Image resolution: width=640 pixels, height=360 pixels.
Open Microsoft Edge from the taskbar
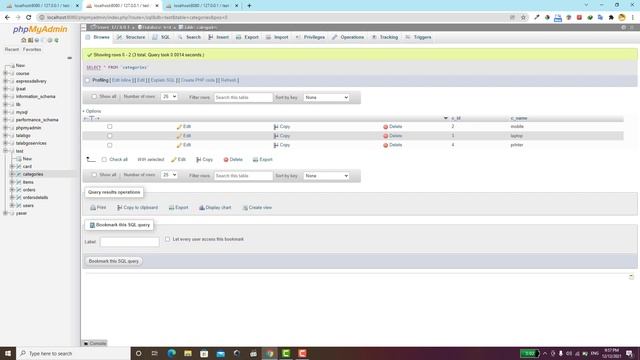click(171, 353)
